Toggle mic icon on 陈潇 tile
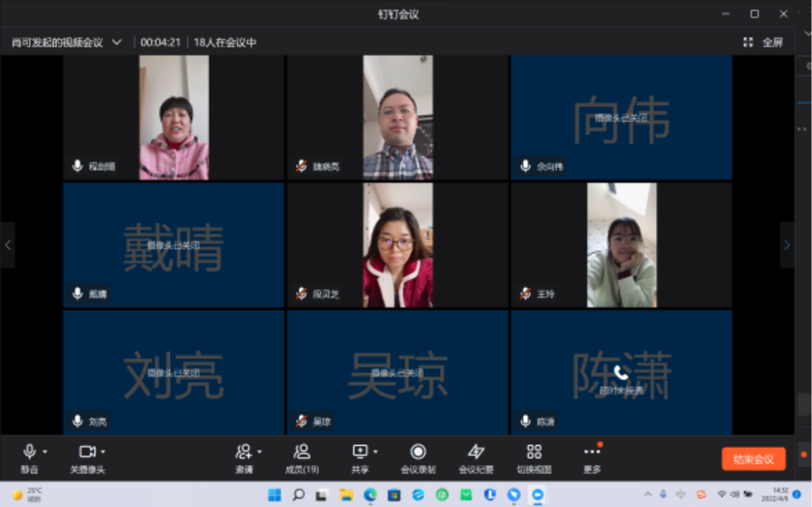This screenshot has width=812, height=507. [x=526, y=421]
